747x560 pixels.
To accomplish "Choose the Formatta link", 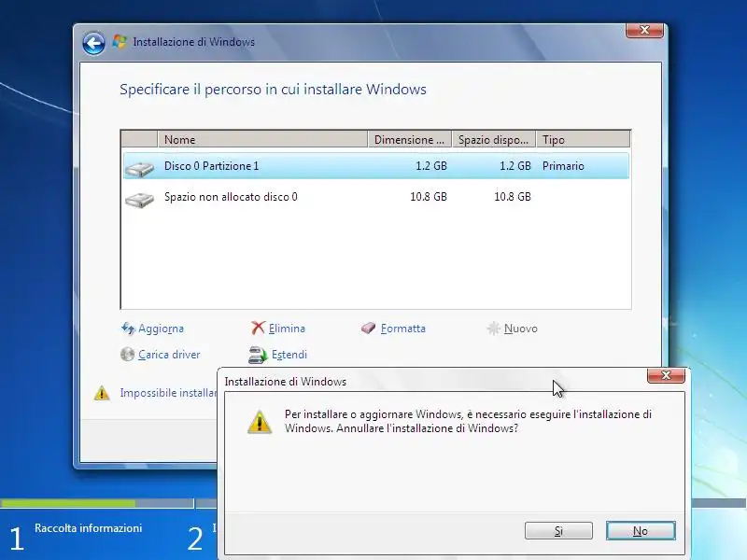I will pyautogui.click(x=403, y=329).
